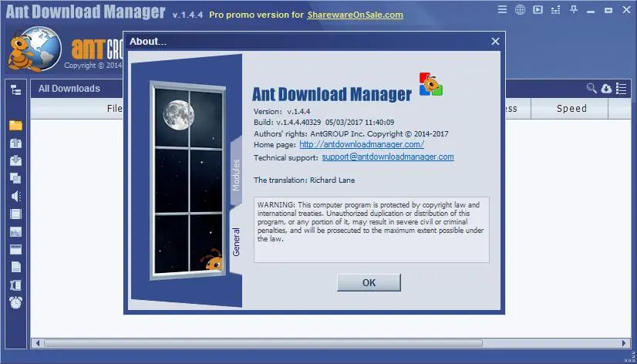Open the antdownloadmanager.com home page link
The image size is (637, 364).
click(362, 144)
